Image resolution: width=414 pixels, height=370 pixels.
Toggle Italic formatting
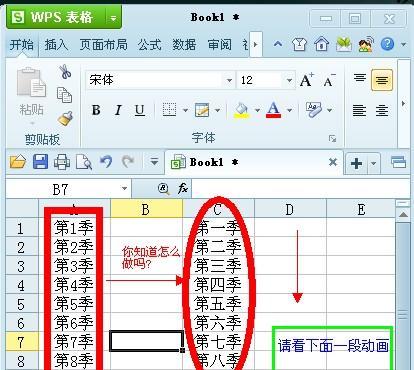(x=118, y=110)
